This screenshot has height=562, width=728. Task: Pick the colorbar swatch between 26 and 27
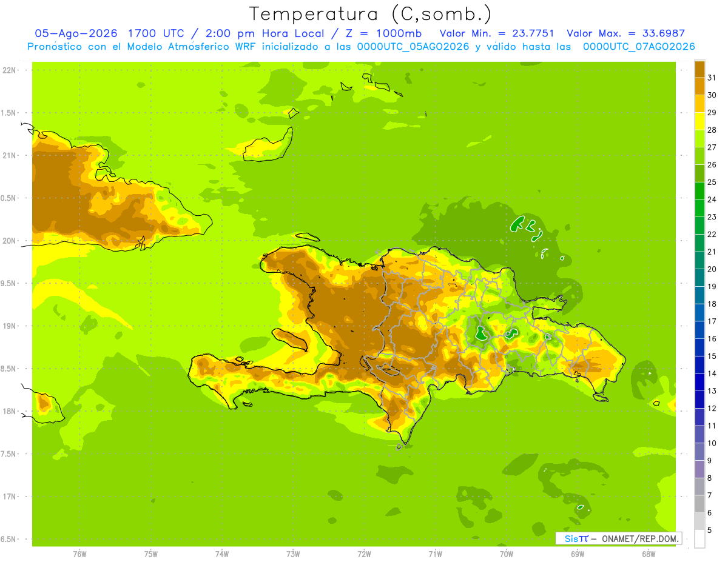(699, 156)
